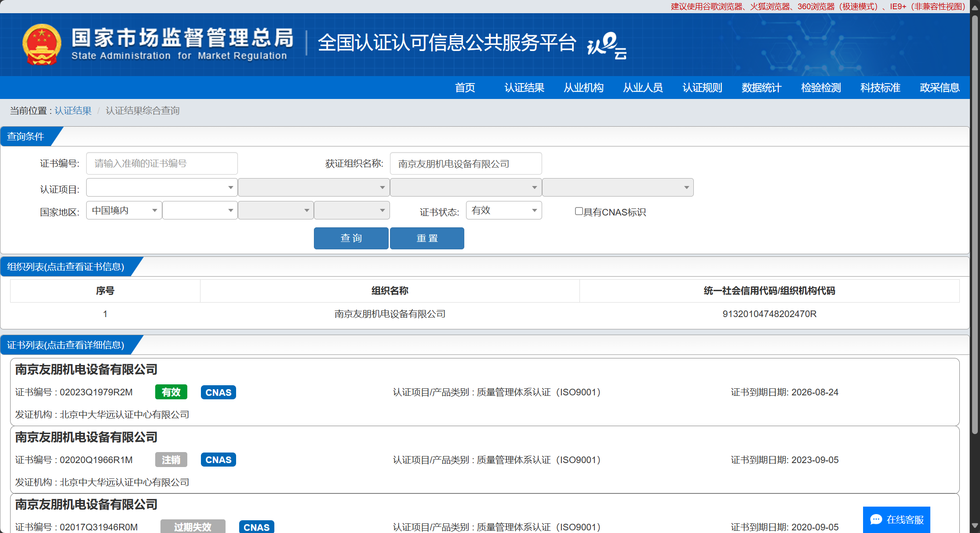This screenshot has height=533, width=980.
Task: Click the 查询 search button
Action: [351, 238]
